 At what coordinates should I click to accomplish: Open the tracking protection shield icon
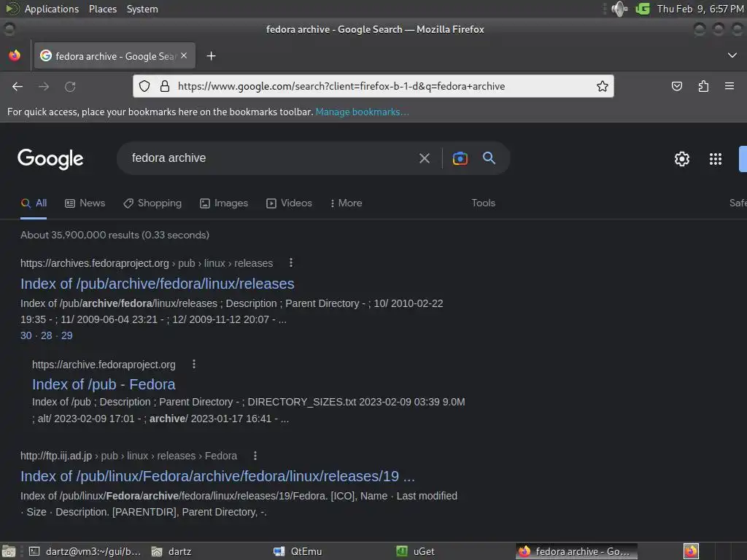tap(144, 86)
